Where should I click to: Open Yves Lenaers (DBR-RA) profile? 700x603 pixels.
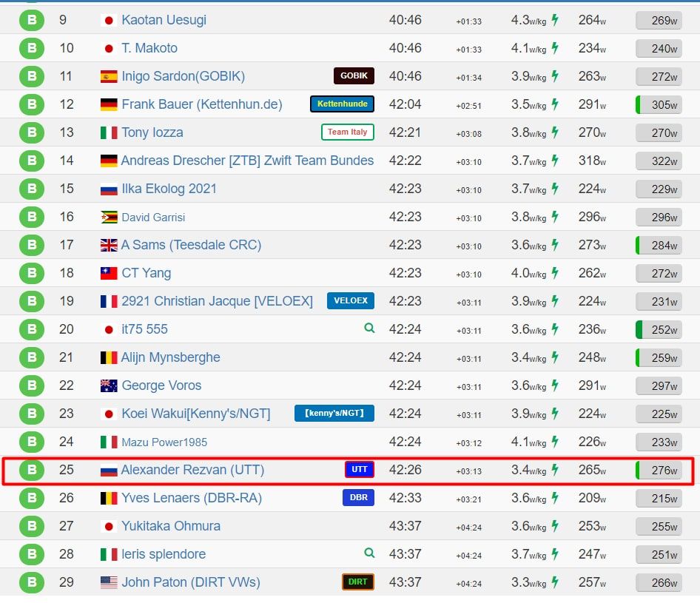(192, 498)
